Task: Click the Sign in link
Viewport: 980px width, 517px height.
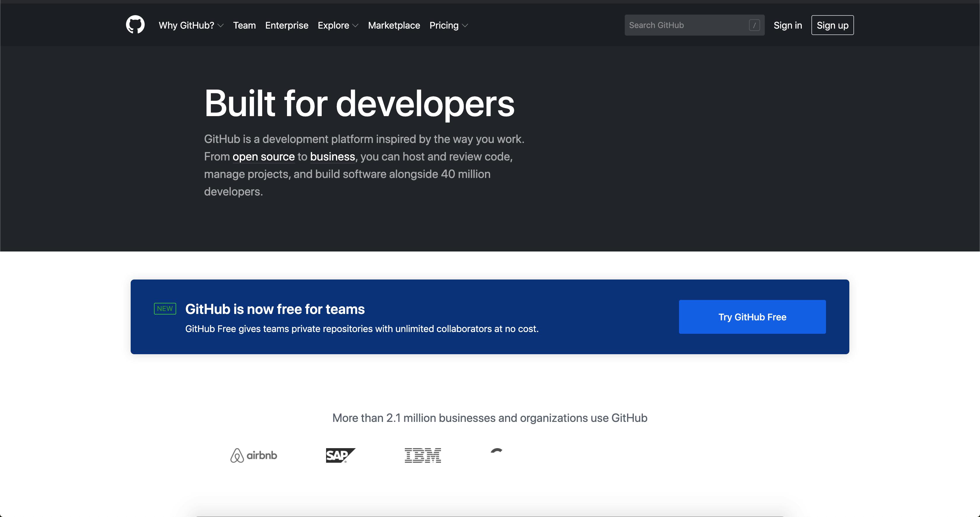Action: [x=787, y=25]
